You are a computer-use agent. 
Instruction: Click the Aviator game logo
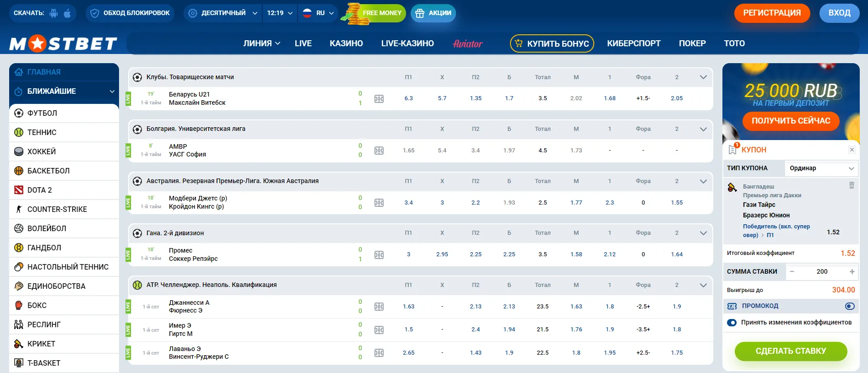coord(467,43)
